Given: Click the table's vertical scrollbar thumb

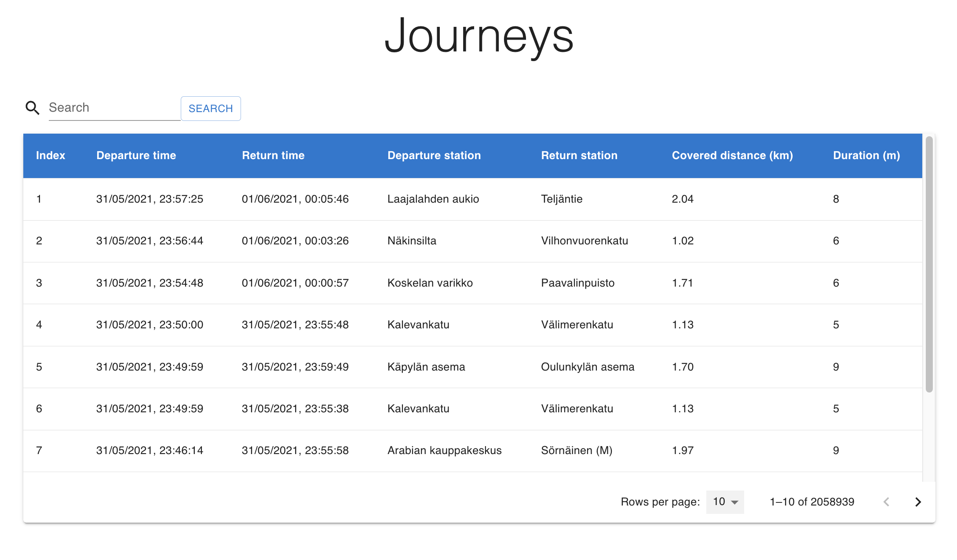Looking at the screenshot, I should [929, 264].
